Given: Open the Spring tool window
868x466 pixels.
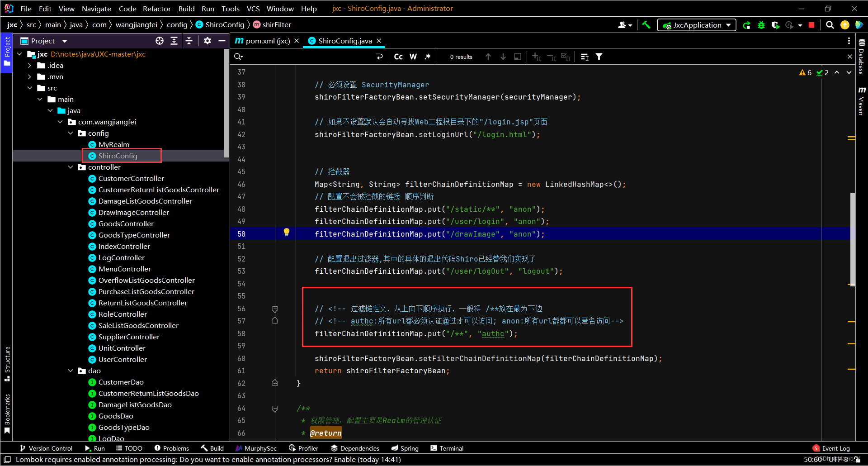Looking at the screenshot, I should pyautogui.click(x=405, y=448).
